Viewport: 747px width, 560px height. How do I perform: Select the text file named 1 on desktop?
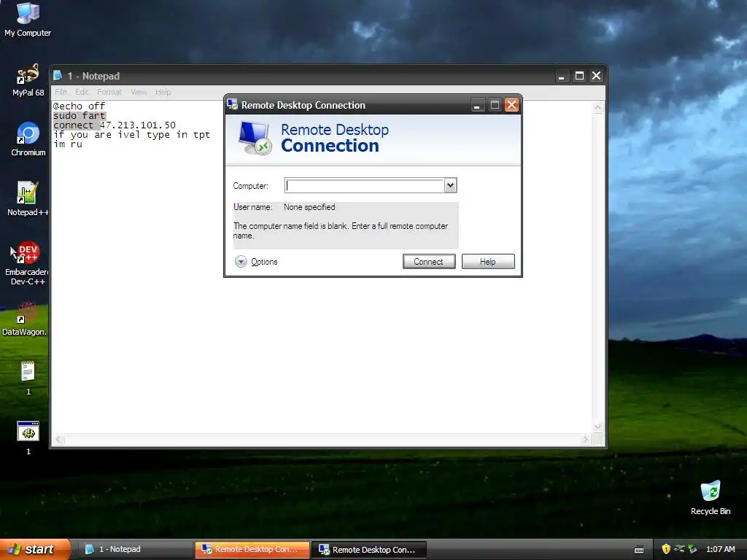click(28, 378)
